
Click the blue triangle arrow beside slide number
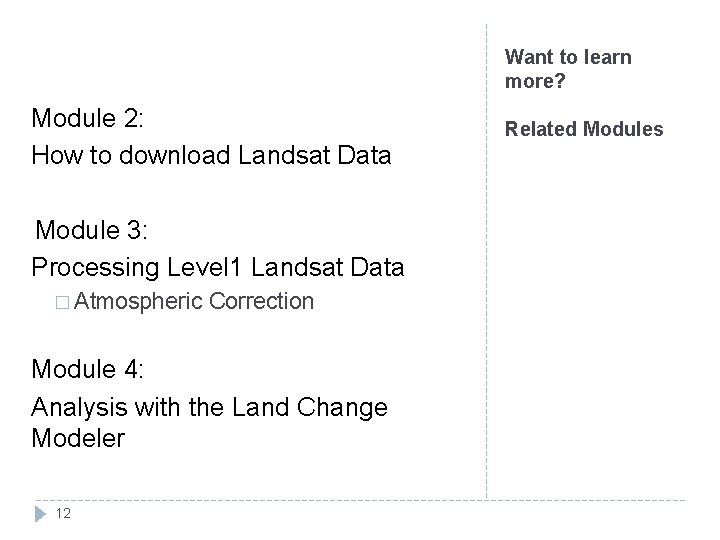(40, 514)
